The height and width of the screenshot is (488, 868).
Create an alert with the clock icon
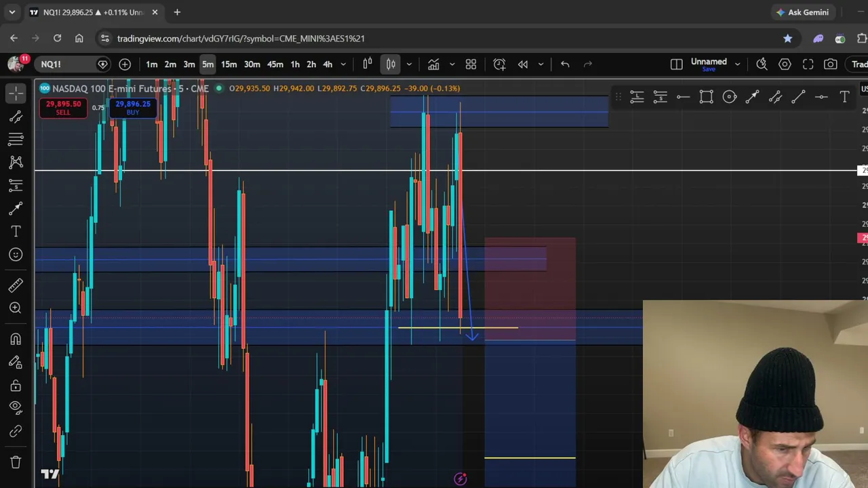click(x=499, y=64)
